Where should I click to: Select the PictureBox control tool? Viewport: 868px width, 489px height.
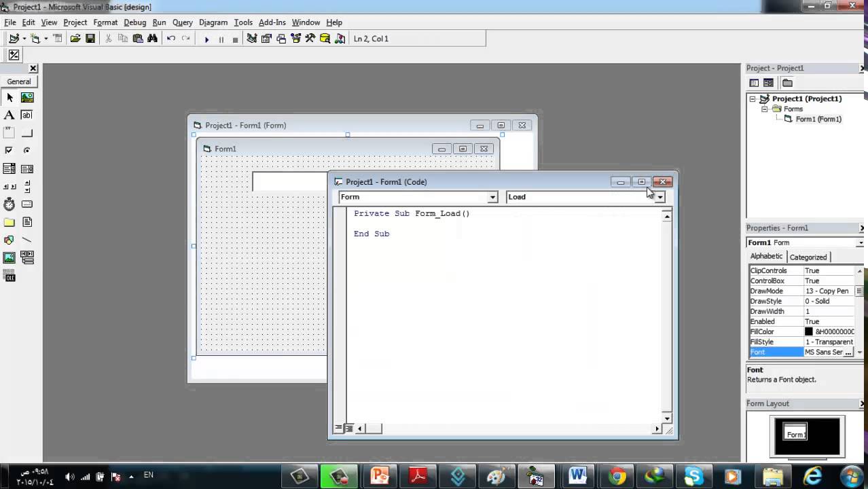coord(27,97)
